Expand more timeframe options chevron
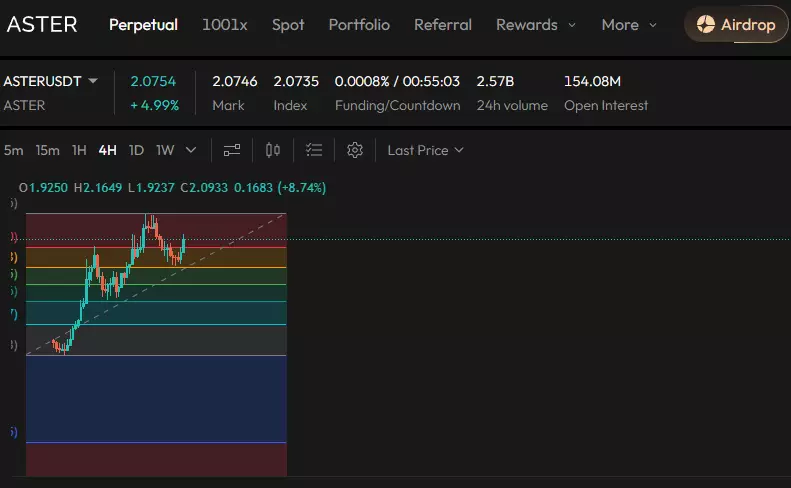This screenshot has height=488, width=791. 191,150
